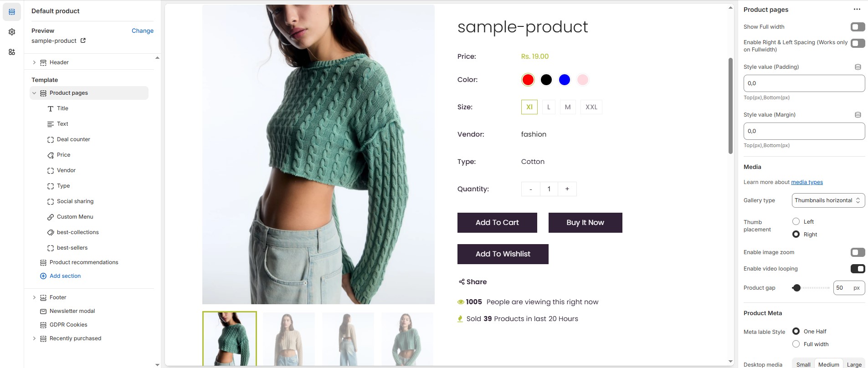Image resolution: width=868 pixels, height=368 pixels.
Task: Click dynamic source icon for Padding
Action: click(858, 67)
